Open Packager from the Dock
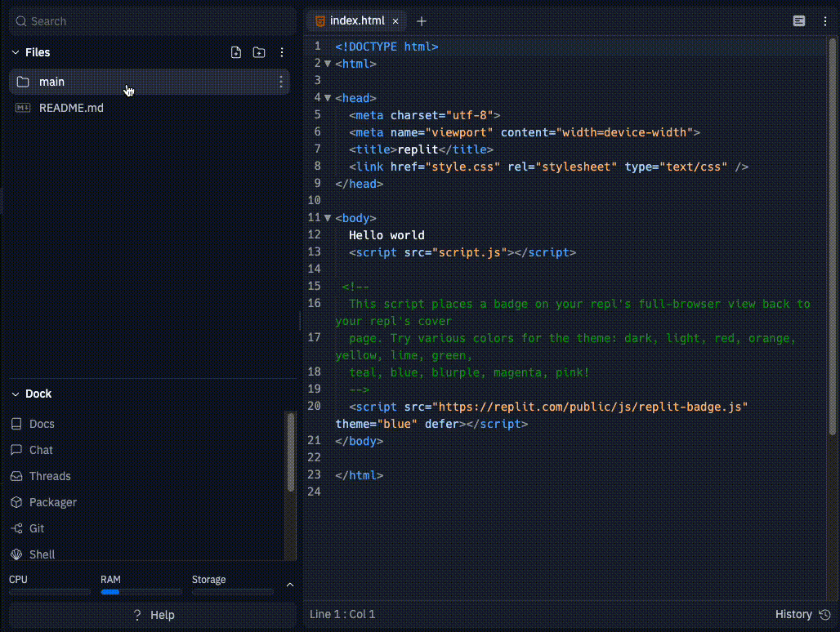Image resolution: width=840 pixels, height=632 pixels. click(52, 502)
